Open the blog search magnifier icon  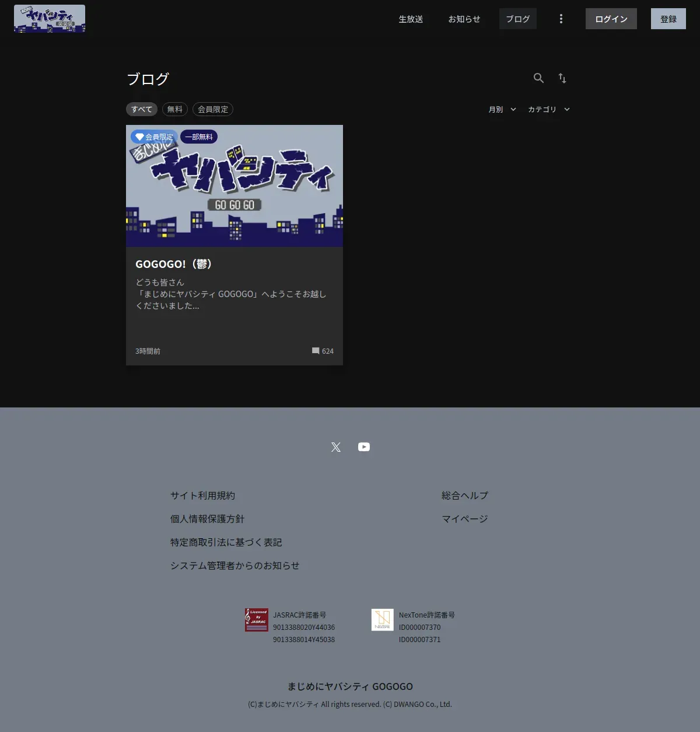[538, 78]
